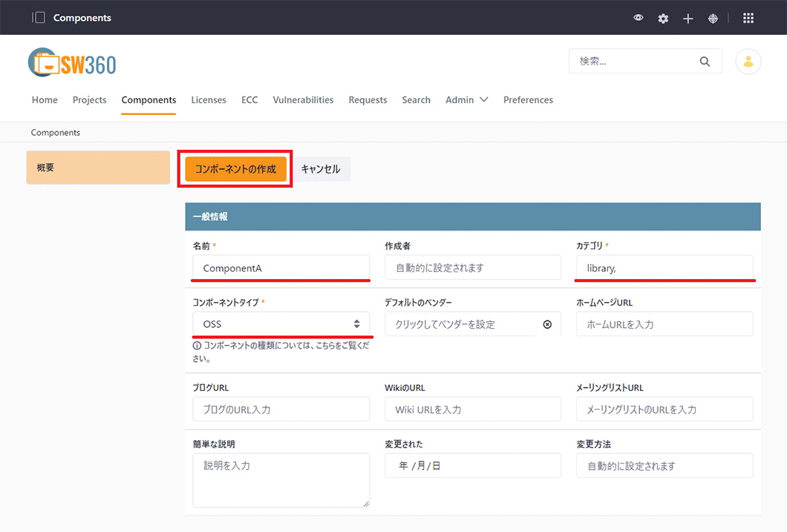
Task: Click the search magnifier icon
Action: click(705, 62)
